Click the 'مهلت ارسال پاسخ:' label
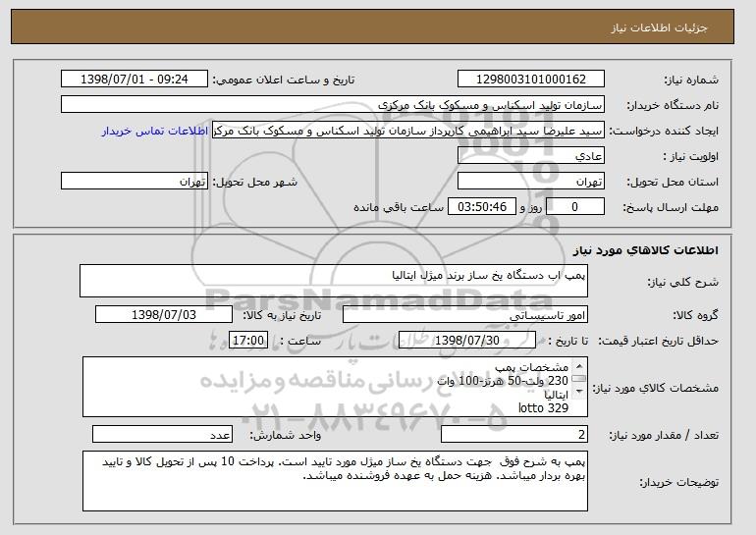Image resolution: width=756 pixels, height=535 pixels. pos(671,207)
